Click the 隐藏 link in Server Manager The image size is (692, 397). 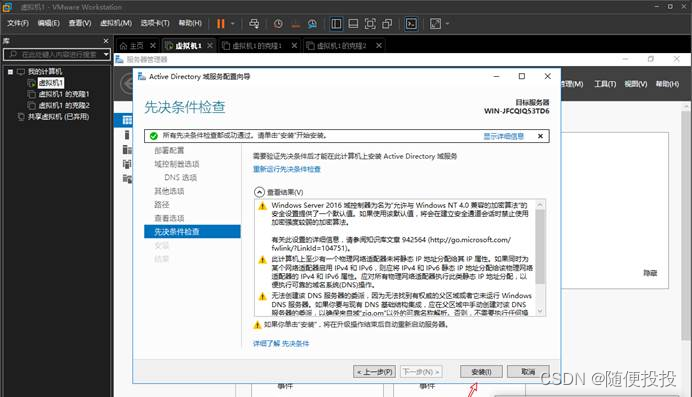pyautogui.click(x=650, y=273)
